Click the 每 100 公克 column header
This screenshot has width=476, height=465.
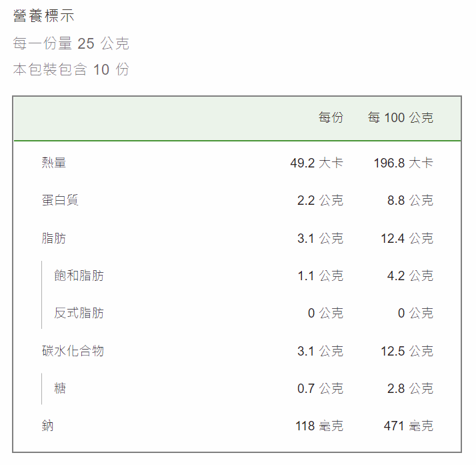point(401,117)
